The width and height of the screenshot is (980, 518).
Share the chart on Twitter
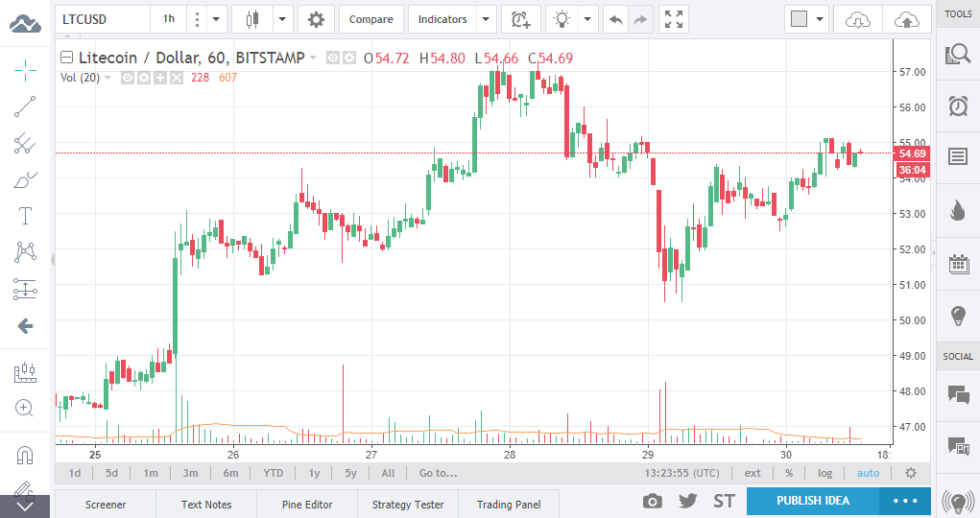(687, 501)
